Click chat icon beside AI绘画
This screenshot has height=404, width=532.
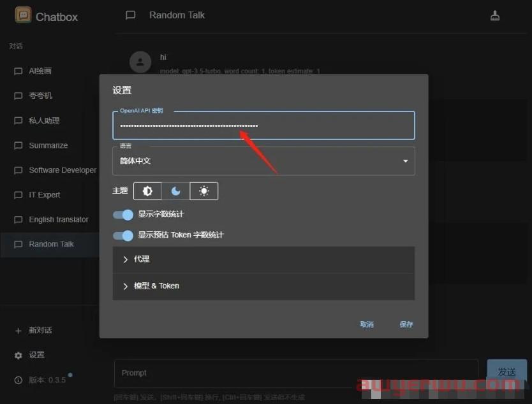pyautogui.click(x=18, y=71)
